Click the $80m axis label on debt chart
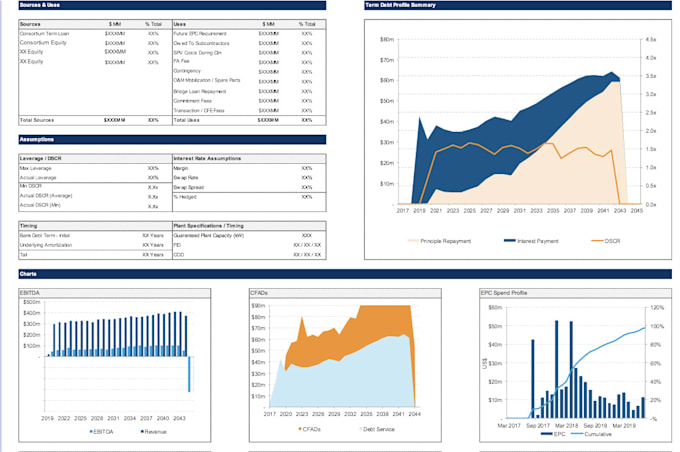The image size is (680, 452). (x=387, y=39)
